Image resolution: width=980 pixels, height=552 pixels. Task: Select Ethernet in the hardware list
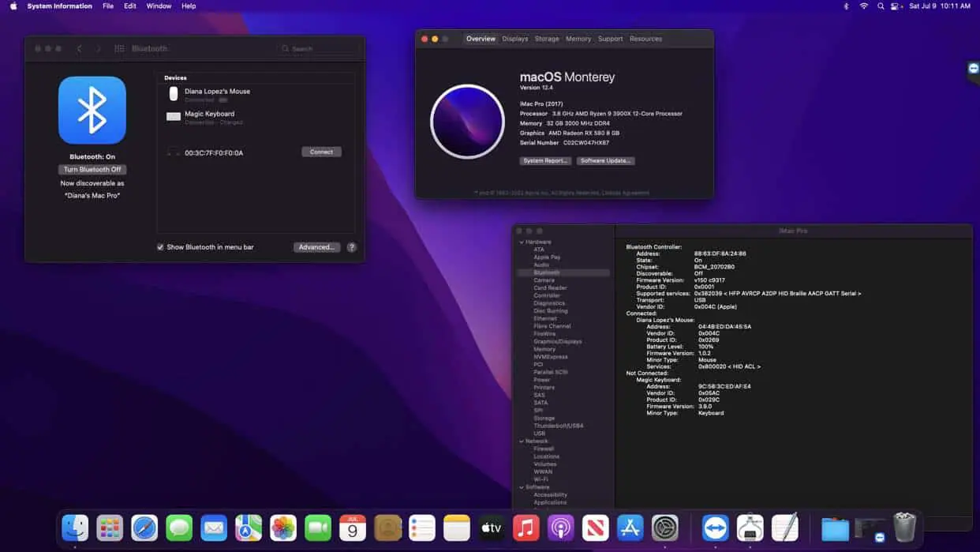(x=545, y=318)
